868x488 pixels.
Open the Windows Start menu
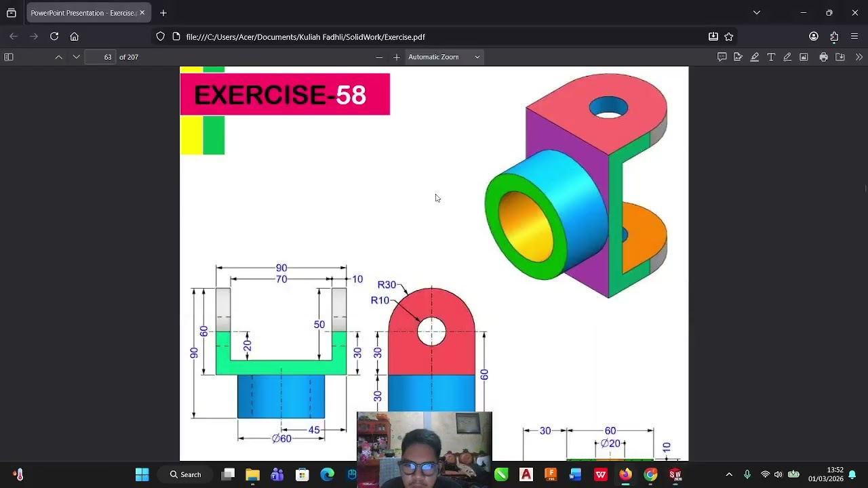(142, 474)
